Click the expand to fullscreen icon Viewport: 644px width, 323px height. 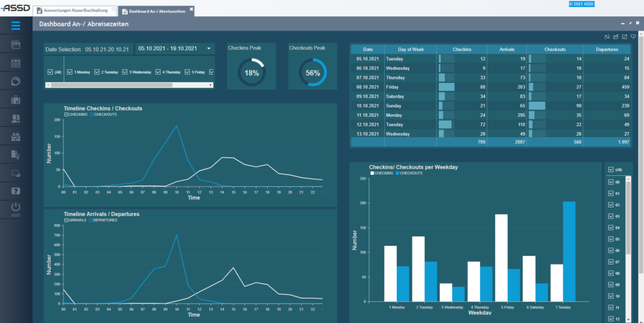tap(625, 36)
